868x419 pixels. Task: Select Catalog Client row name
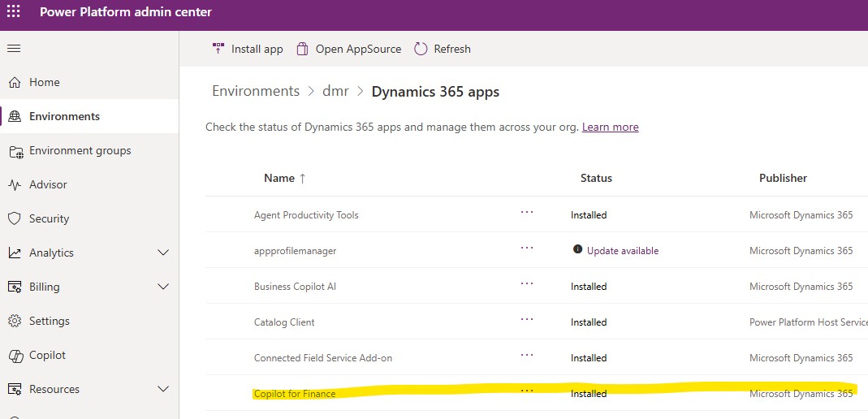[x=284, y=322]
